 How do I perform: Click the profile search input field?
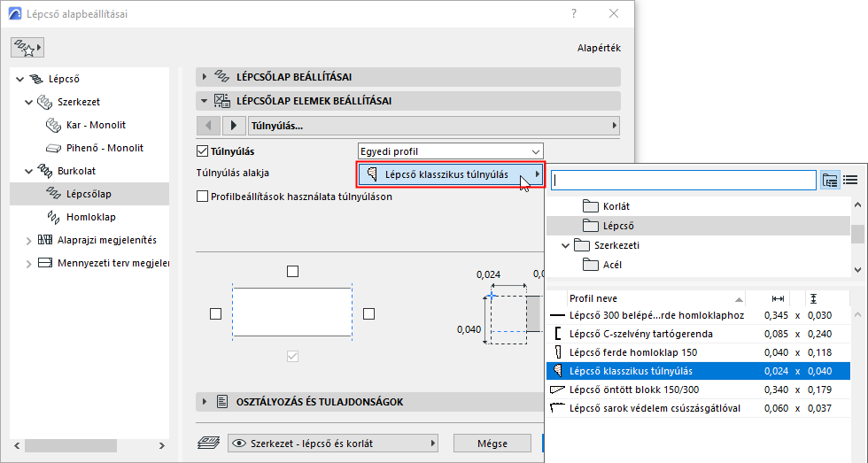(x=684, y=181)
